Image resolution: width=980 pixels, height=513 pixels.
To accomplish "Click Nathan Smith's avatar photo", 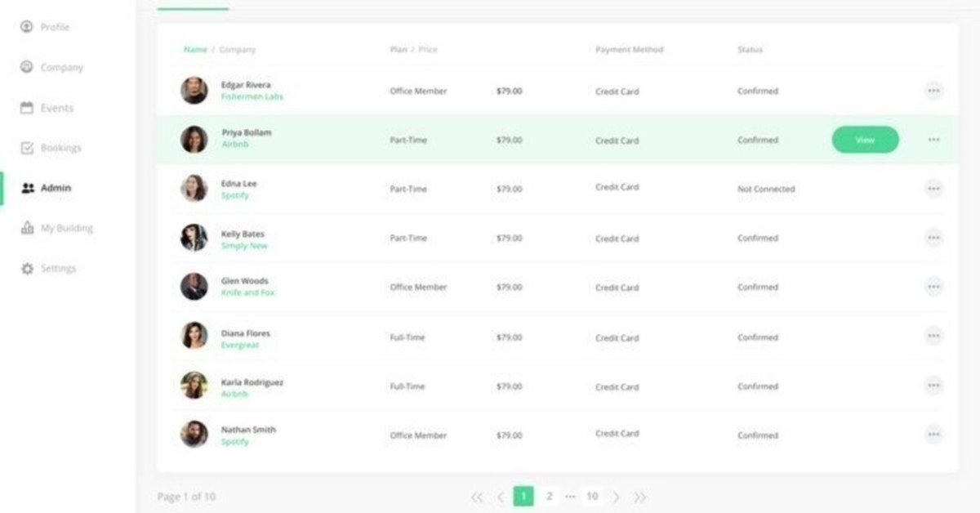I will 194,434.
